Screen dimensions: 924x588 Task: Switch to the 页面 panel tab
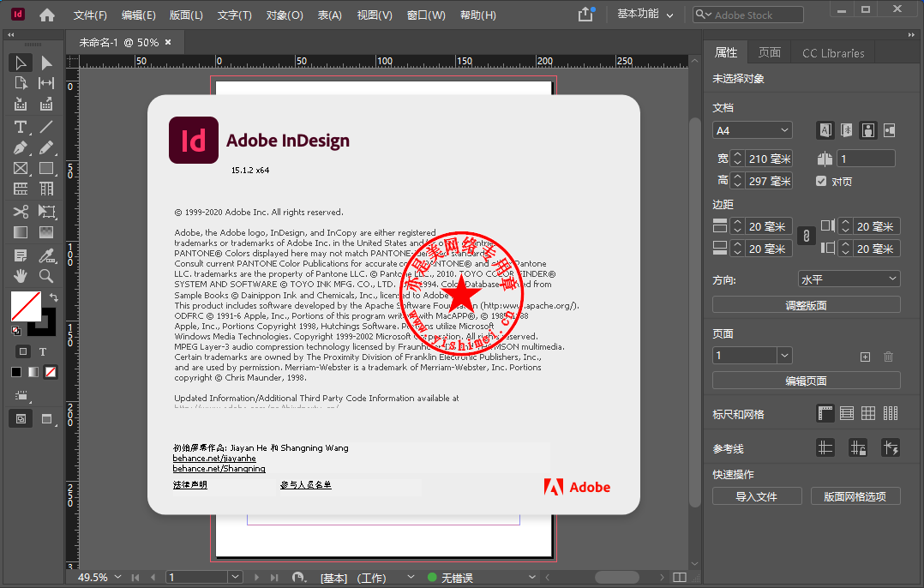(x=769, y=52)
